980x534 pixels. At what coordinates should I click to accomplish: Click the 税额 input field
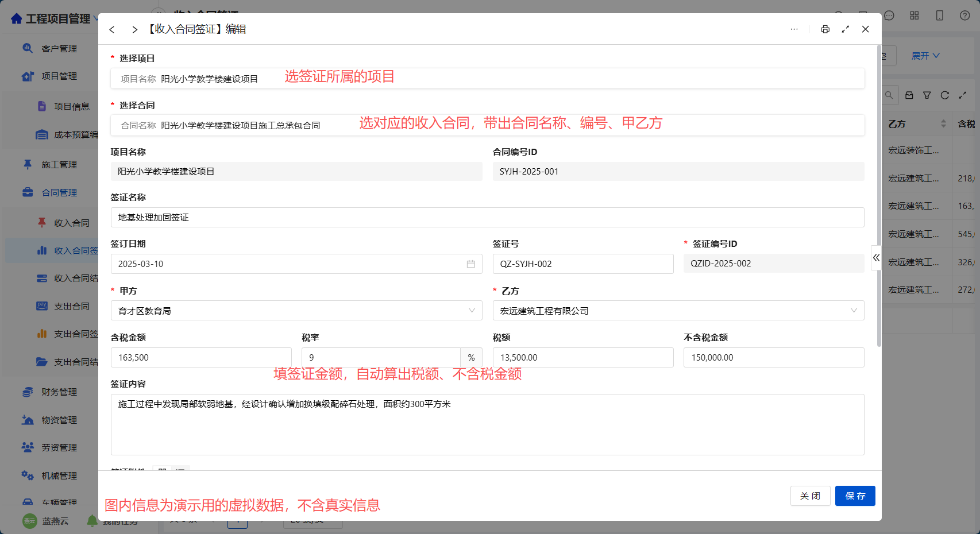click(x=583, y=358)
